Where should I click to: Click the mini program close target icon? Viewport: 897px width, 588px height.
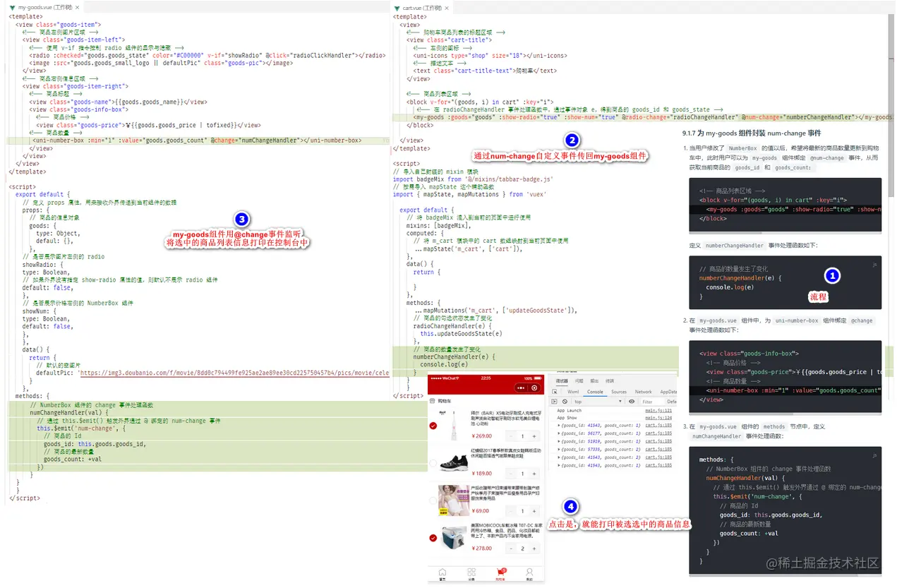coord(534,388)
